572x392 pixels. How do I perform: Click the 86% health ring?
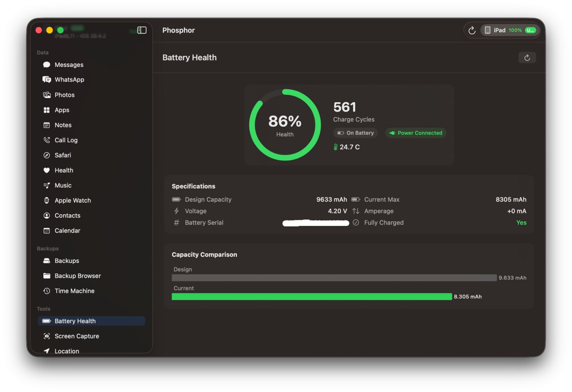tap(285, 125)
